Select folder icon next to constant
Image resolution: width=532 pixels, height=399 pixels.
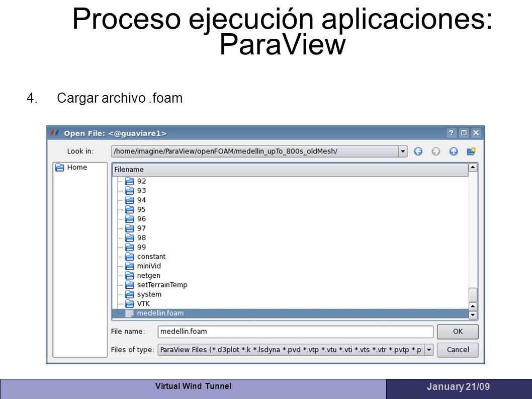[x=129, y=257]
